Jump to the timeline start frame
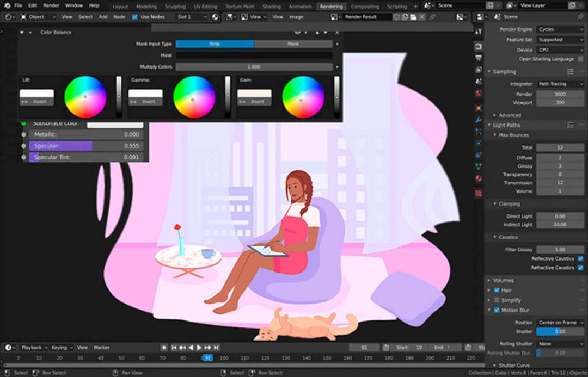Viewport: 588px width, 377px height. coord(174,348)
